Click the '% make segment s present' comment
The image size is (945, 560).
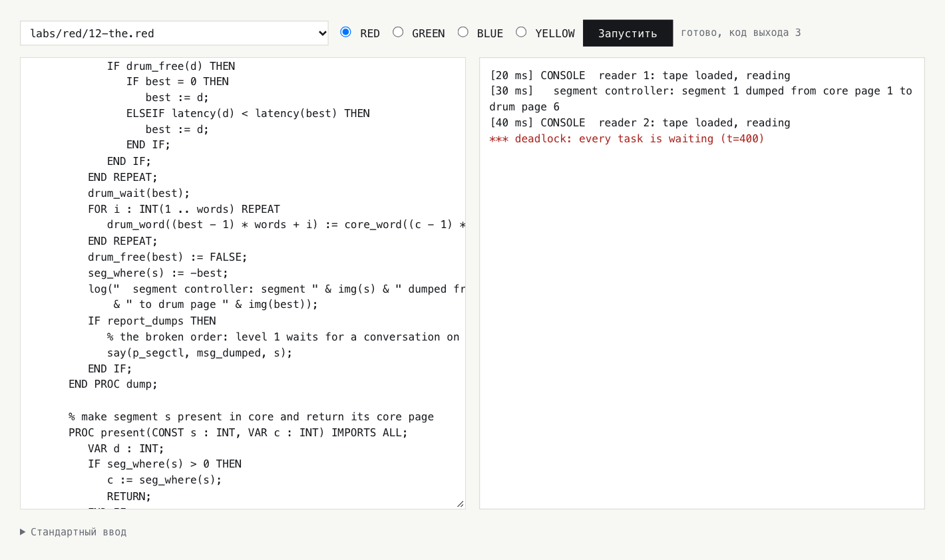251,417
